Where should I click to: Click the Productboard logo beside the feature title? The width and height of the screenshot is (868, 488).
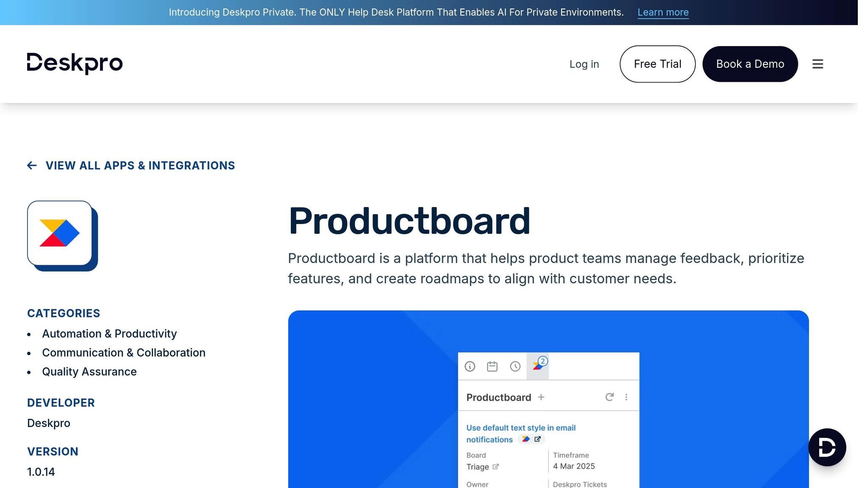coord(526,439)
